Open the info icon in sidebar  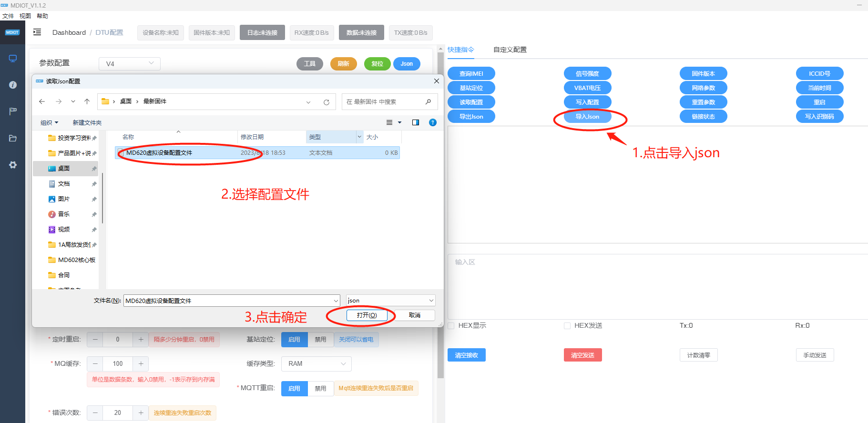coord(13,85)
